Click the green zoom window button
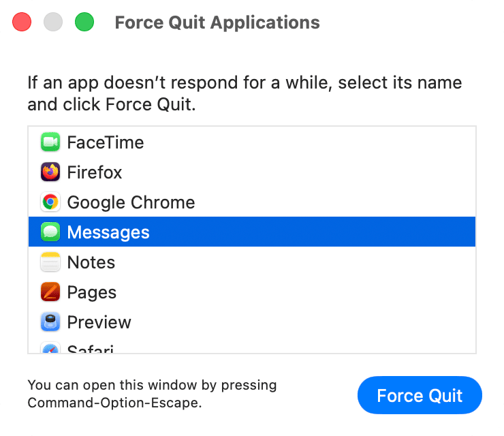504x436 pixels. coord(84,22)
